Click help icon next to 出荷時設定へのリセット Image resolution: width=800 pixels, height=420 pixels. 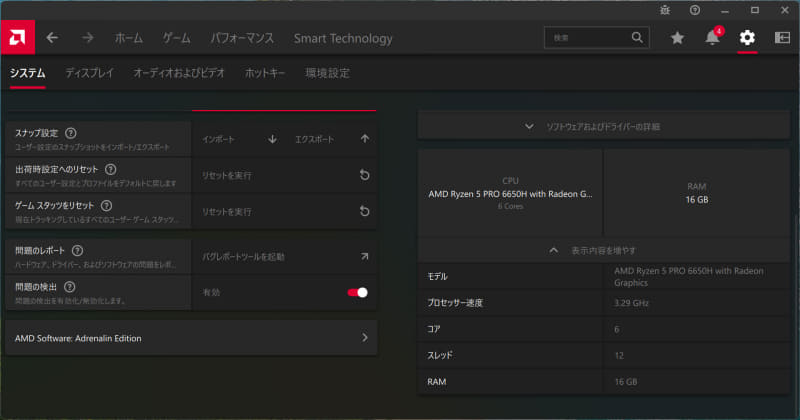point(110,169)
